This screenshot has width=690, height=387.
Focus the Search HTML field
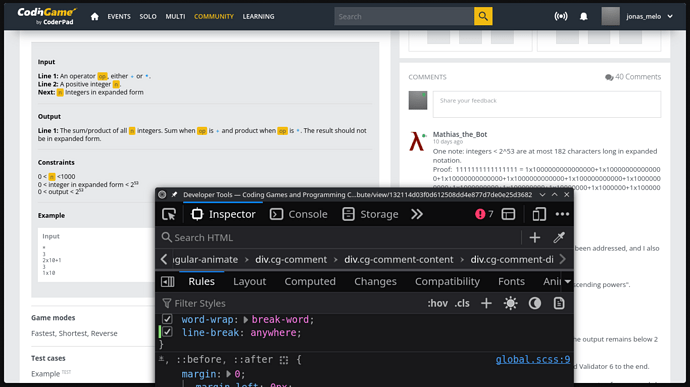click(x=339, y=238)
